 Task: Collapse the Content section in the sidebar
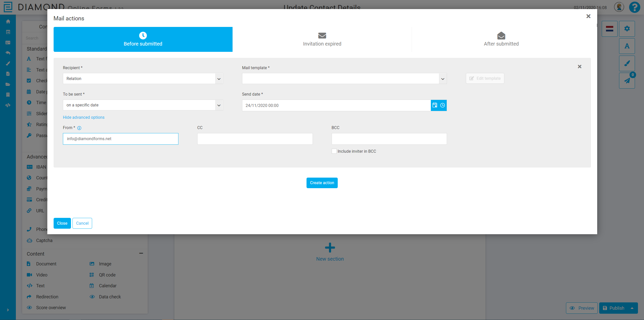pos(141,253)
